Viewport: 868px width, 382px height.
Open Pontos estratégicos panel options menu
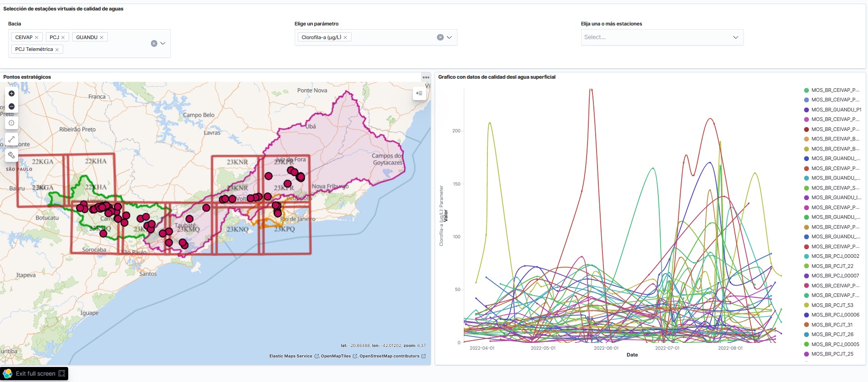tap(426, 77)
